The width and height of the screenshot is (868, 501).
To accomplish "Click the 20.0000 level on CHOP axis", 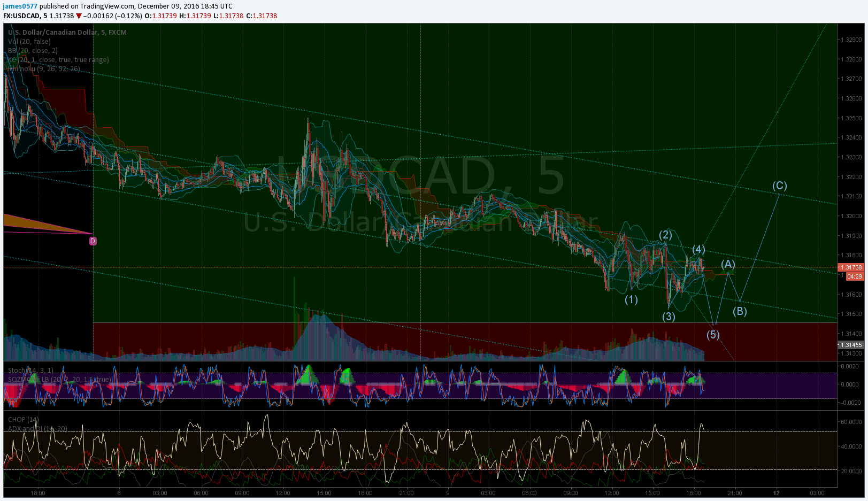I will click(851, 471).
